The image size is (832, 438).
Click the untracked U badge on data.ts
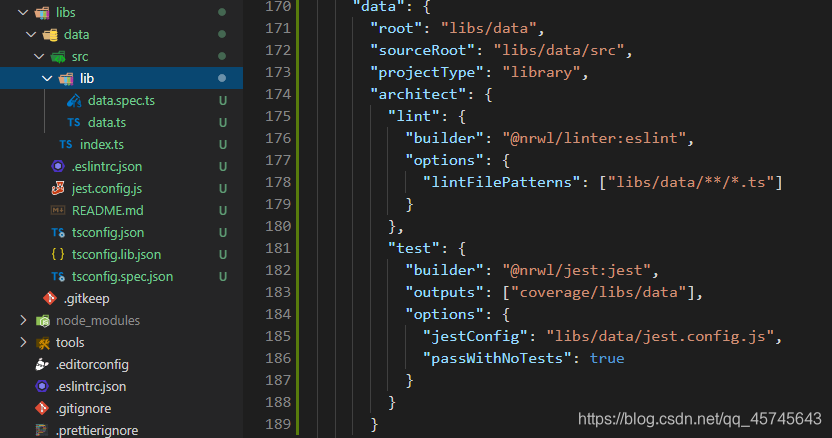point(223,123)
